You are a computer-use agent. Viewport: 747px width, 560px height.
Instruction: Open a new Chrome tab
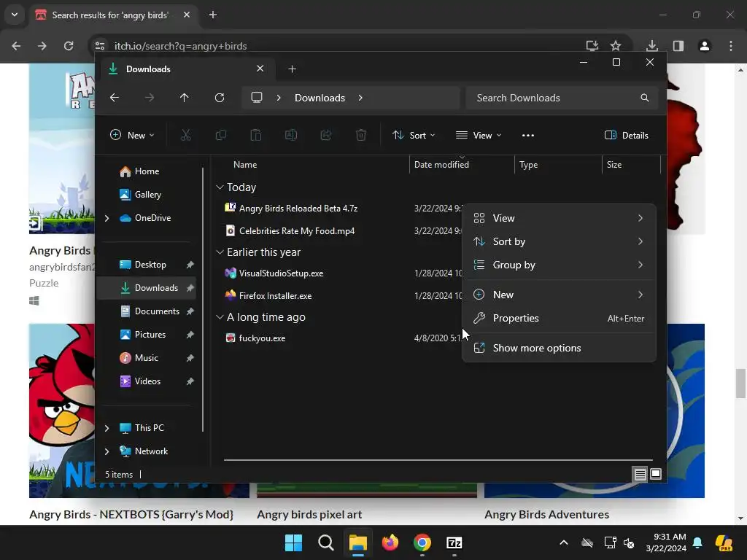[x=213, y=15]
